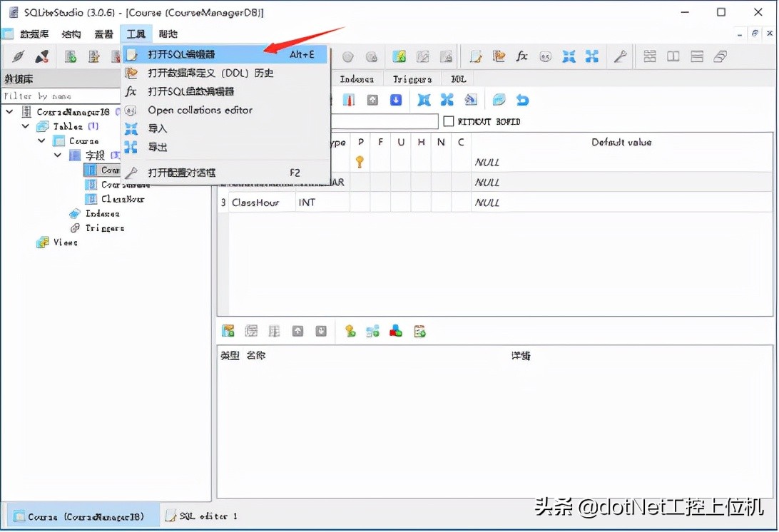Open the DDL tab
779x532 pixels.
click(457, 78)
